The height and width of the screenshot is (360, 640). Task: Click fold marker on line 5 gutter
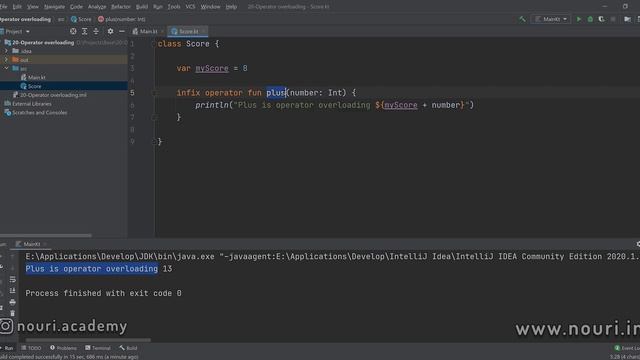[154, 93]
